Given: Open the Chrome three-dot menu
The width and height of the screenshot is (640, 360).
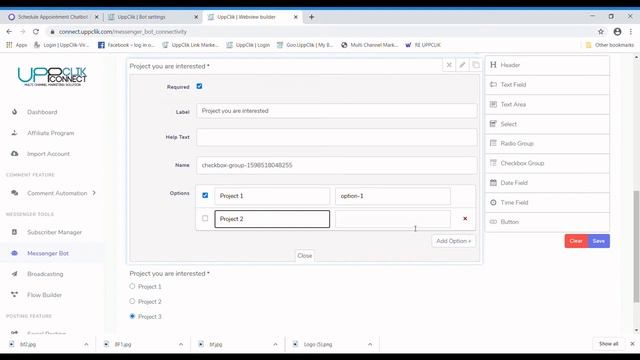Looking at the screenshot, I should 631,31.
